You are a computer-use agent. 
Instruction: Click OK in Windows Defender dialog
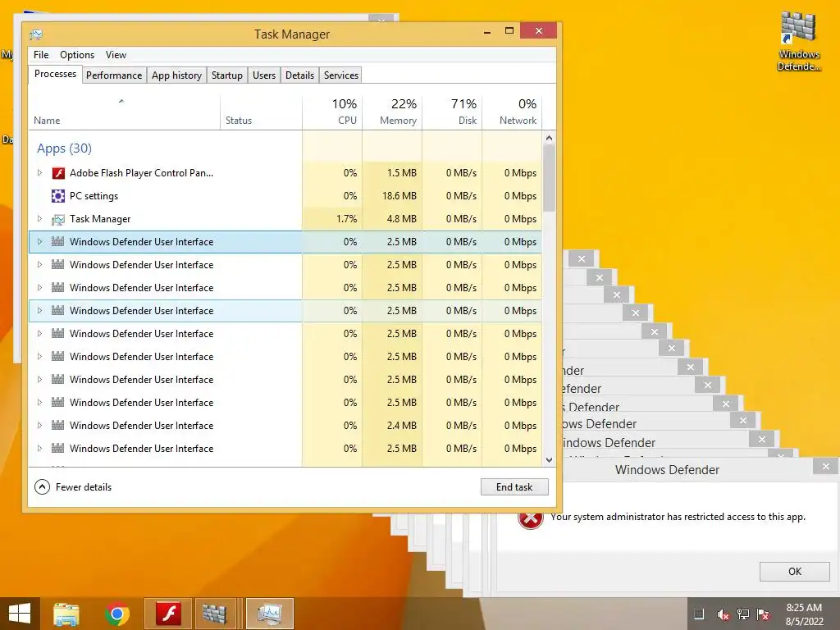[x=795, y=572]
